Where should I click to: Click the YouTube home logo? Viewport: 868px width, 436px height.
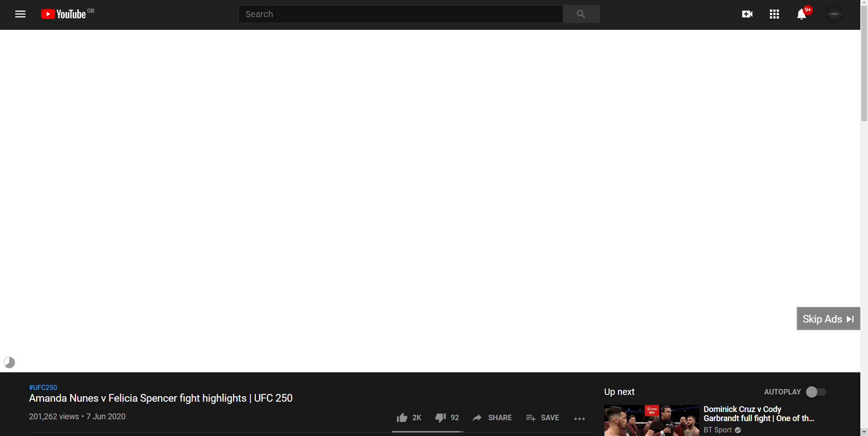pos(63,14)
